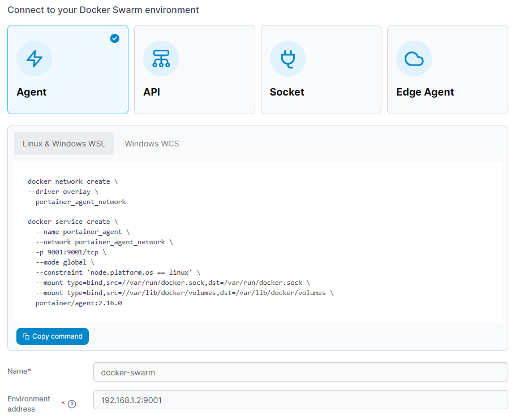Select the Socket connection option
Viewport: 515px width, 420px height.
(x=321, y=70)
